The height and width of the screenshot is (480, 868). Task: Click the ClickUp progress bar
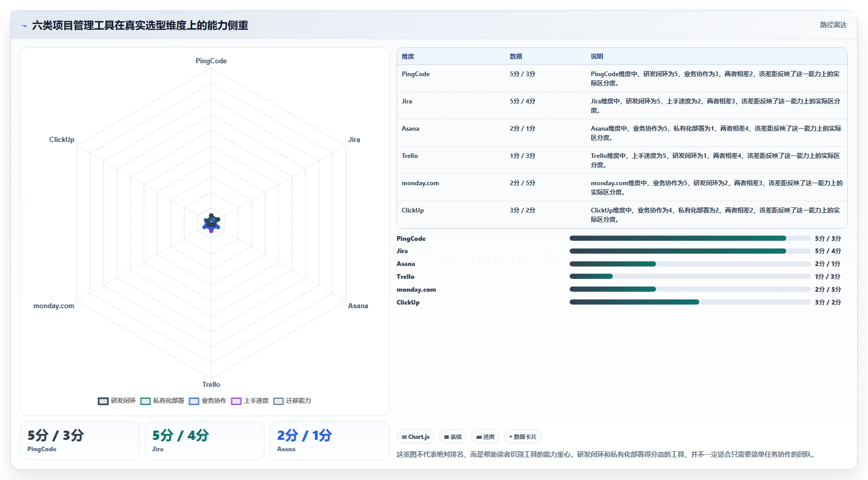[690, 302]
